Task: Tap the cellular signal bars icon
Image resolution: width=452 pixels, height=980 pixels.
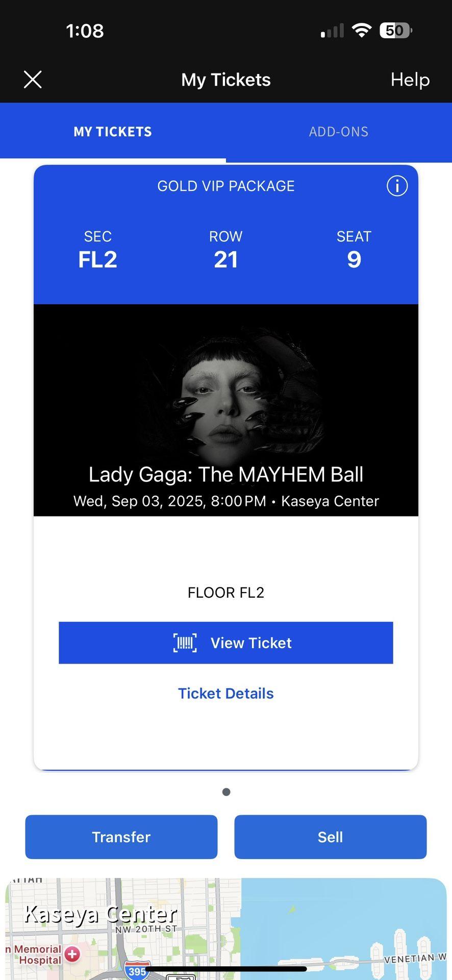Action: [x=332, y=31]
